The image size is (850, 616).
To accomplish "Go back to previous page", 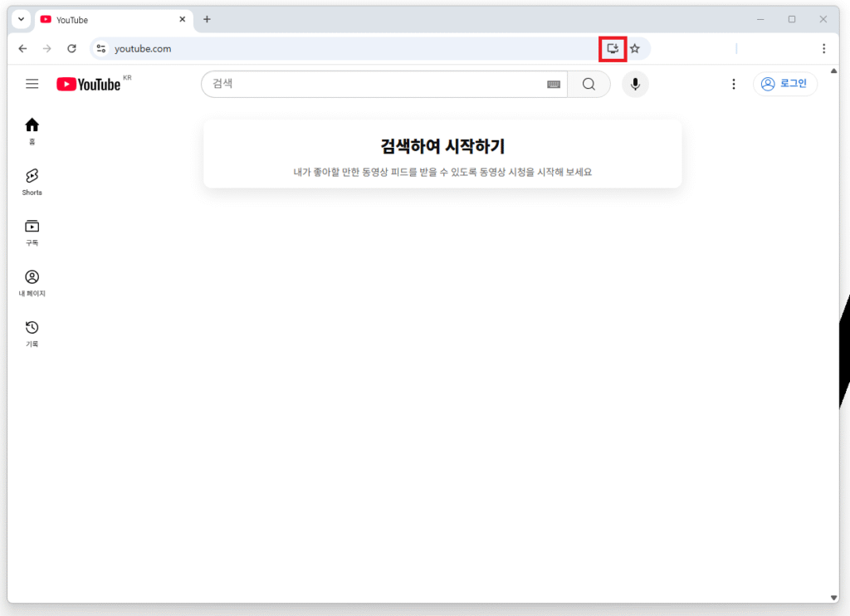I will [22, 49].
